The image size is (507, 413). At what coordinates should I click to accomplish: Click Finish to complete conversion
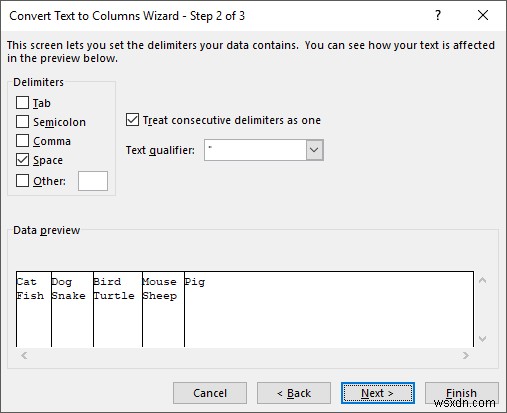(462, 393)
